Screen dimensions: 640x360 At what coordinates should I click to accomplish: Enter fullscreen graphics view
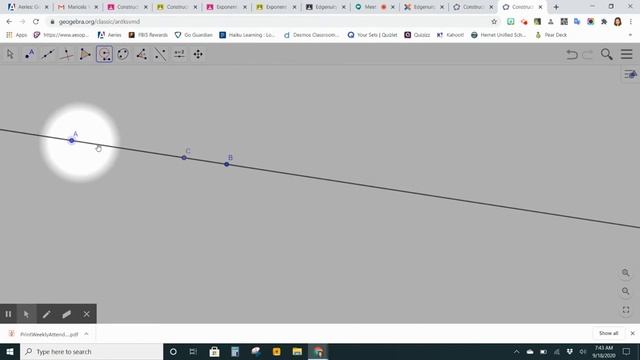[626, 310]
